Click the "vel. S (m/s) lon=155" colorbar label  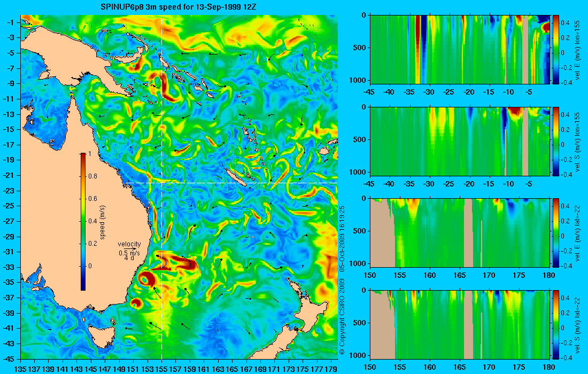tap(577, 142)
